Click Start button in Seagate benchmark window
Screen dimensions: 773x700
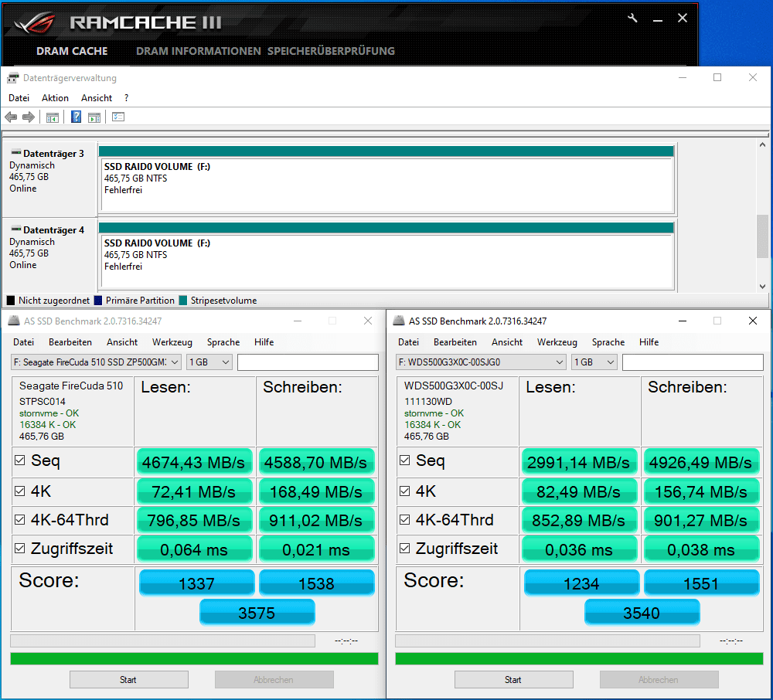pyautogui.click(x=128, y=679)
